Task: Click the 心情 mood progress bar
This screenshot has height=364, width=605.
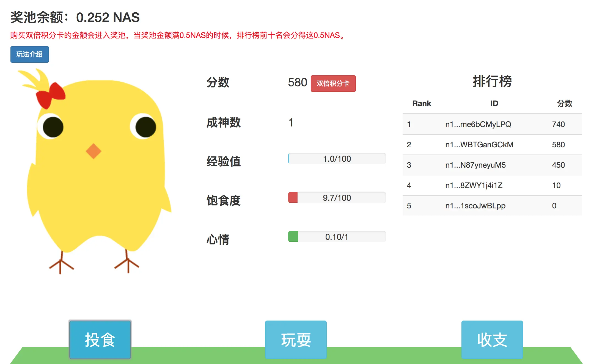Action: coord(337,237)
